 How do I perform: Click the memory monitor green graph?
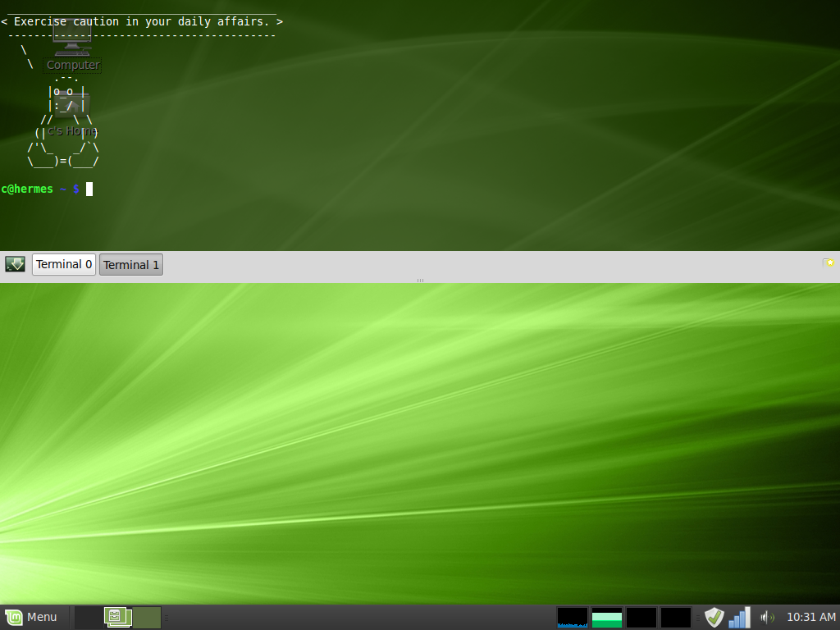tap(607, 617)
